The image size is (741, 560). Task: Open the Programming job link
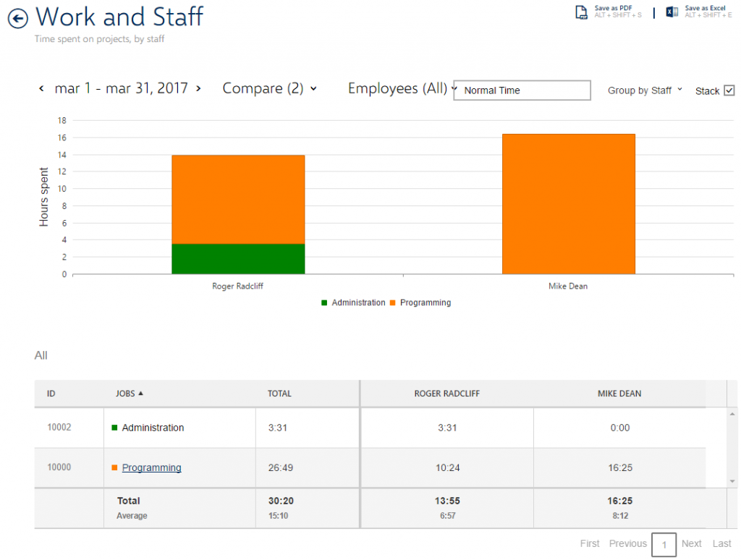(152, 467)
